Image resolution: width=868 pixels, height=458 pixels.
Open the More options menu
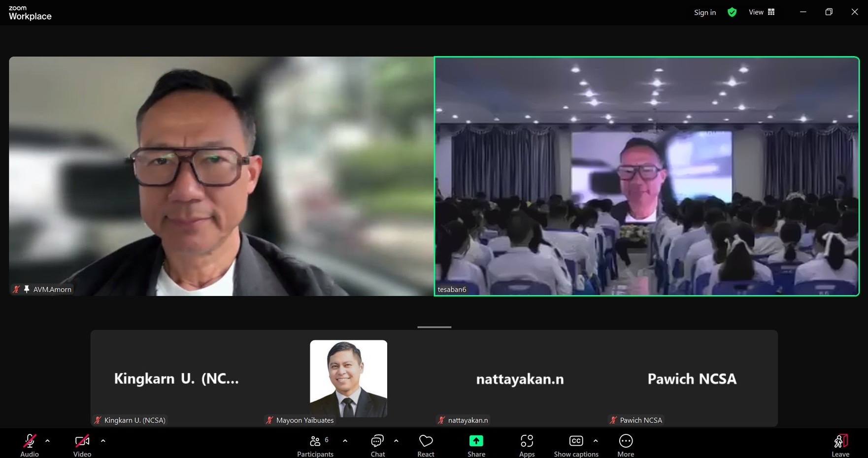click(626, 445)
